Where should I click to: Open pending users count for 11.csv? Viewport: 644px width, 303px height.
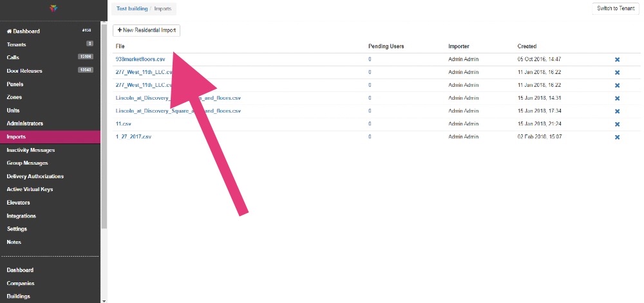pos(370,124)
